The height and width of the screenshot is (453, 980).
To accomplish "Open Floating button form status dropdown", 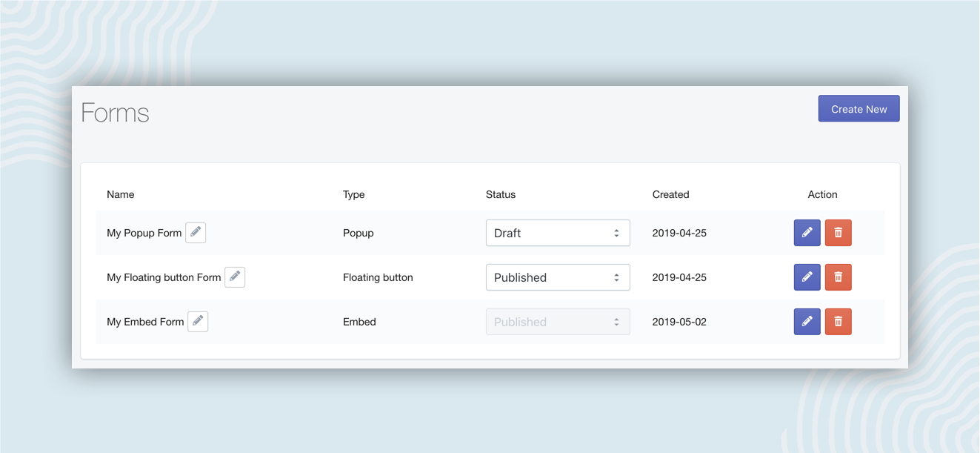I will click(558, 277).
